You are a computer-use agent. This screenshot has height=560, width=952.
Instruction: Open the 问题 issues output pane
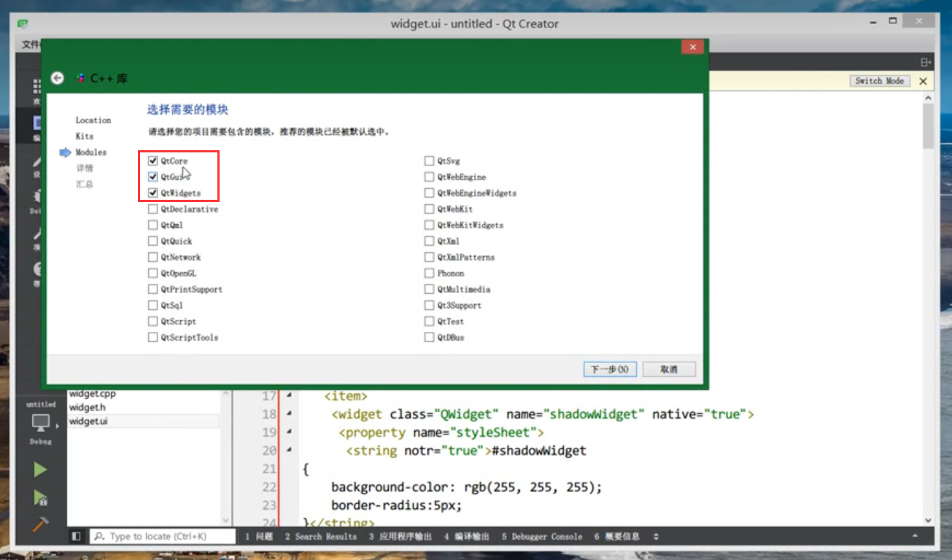pyautogui.click(x=258, y=537)
